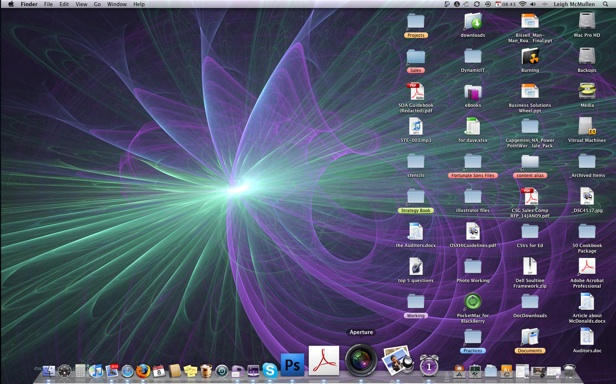This screenshot has height=384, width=616.
Task: Open Skype from the Dock
Action: tap(270, 370)
